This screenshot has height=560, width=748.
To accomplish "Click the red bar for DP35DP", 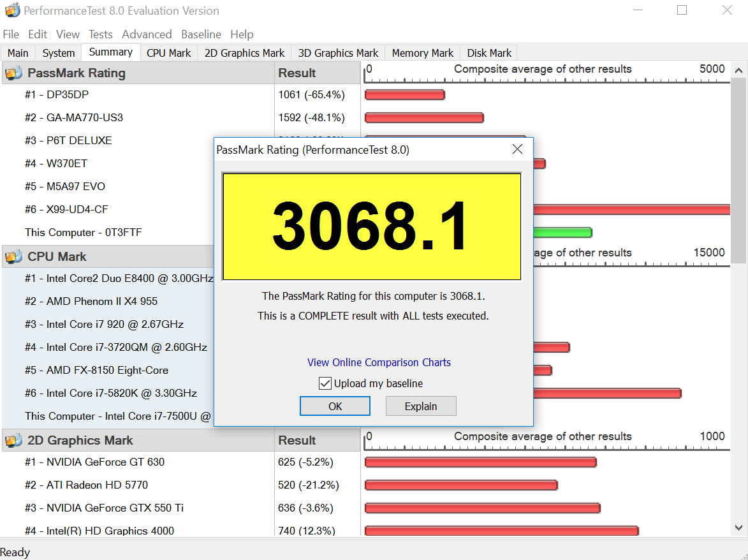I will tap(404, 94).
